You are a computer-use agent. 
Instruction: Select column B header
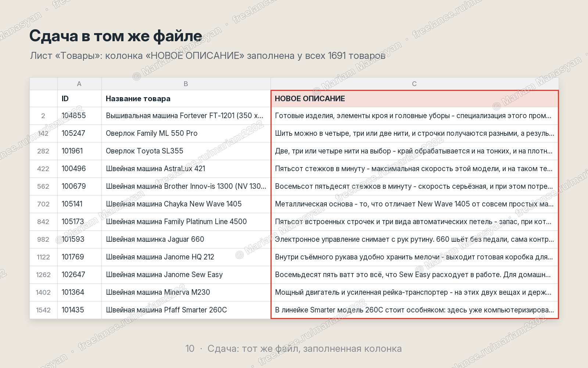186,84
